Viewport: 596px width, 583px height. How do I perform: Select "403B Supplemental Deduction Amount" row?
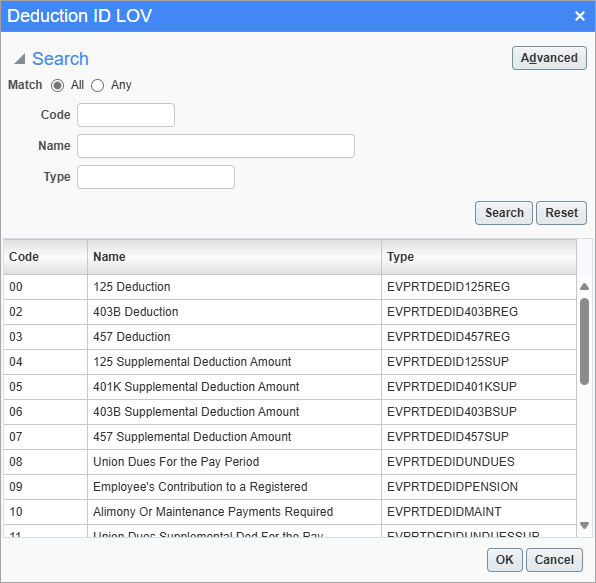tap(290, 412)
